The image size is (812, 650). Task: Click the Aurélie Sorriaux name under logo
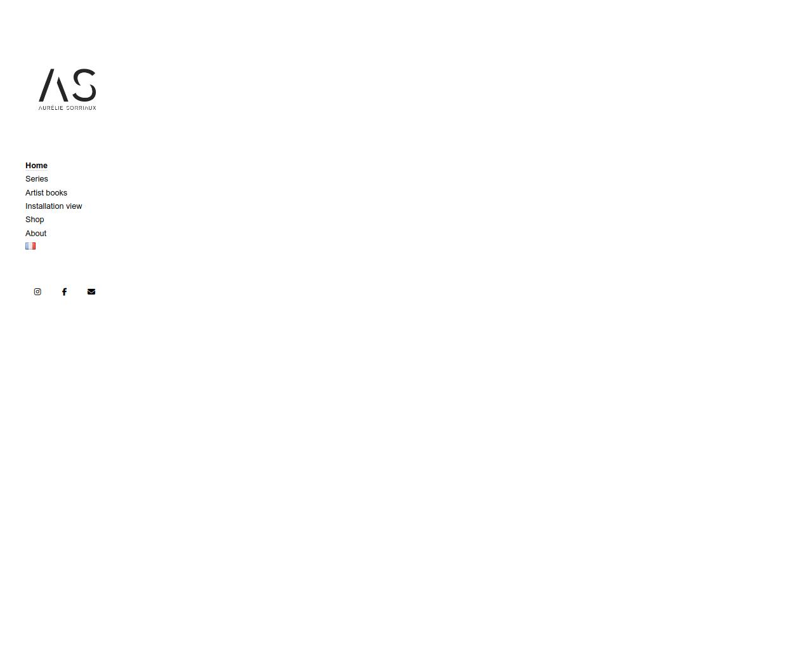tap(67, 108)
